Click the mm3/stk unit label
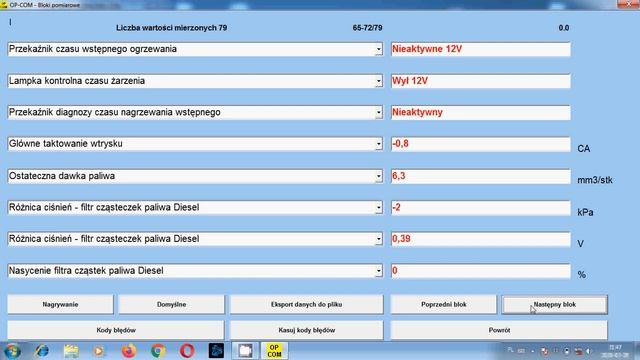This screenshot has height=360, width=640. coord(595,180)
